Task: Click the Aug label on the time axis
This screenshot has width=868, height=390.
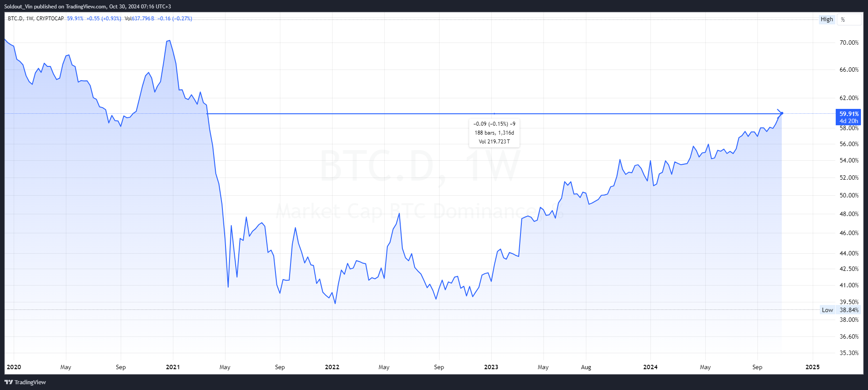Action: tap(586, 367)
